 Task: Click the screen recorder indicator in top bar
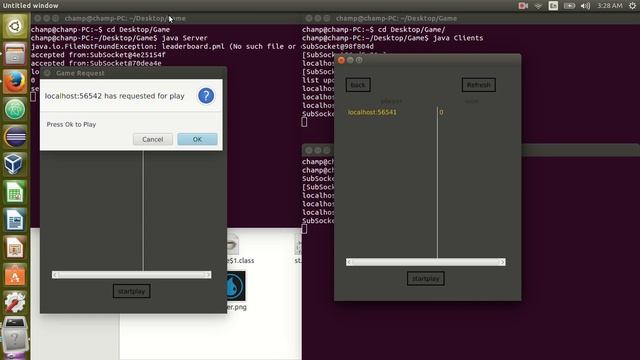pos(523,6)
